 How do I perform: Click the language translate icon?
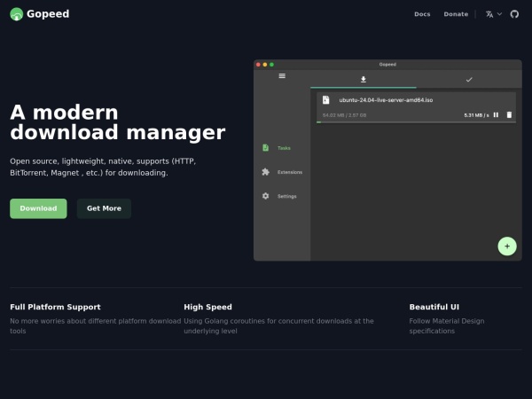point(489,14)
